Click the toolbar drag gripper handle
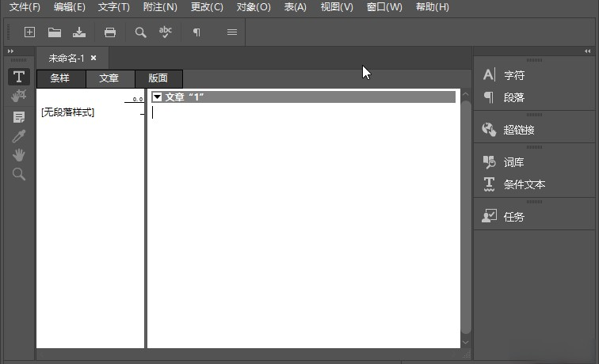 coord(9,32)
